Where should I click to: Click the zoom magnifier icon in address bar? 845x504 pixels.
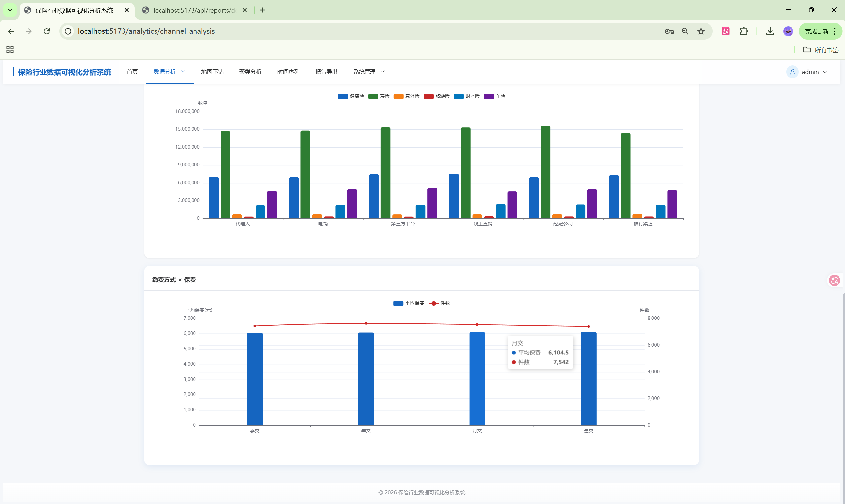pos(685,31)
